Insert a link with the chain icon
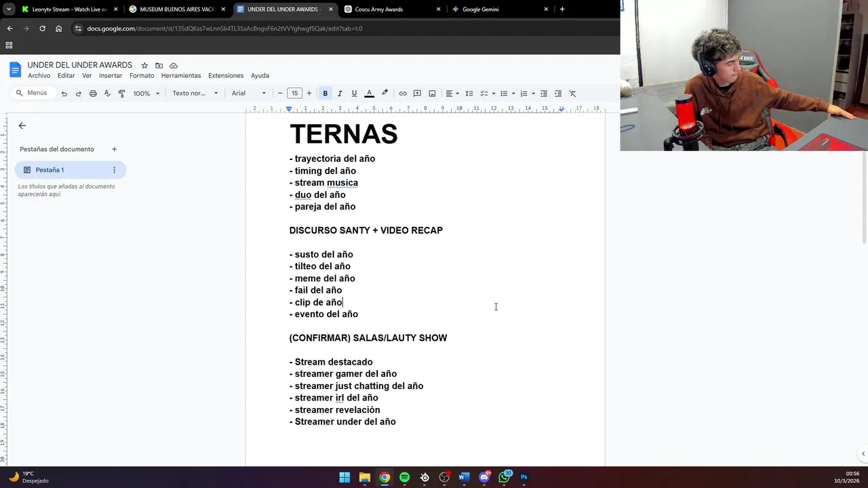This screenshot has height=488, width=868. 403,94
